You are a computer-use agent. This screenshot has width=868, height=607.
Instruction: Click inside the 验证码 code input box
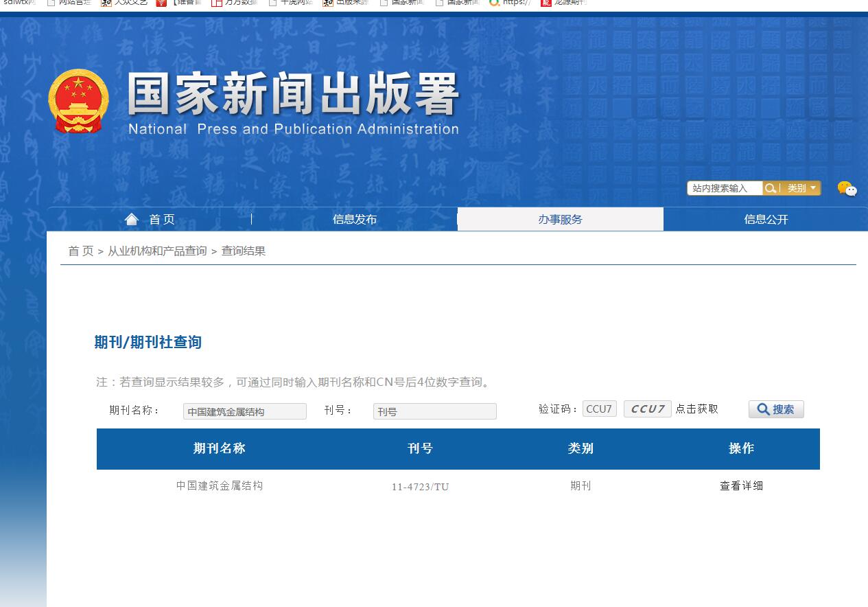(599, 408)
